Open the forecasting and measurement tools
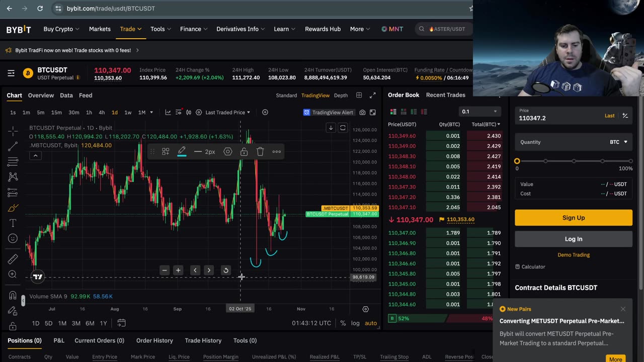 coord(13,193)
